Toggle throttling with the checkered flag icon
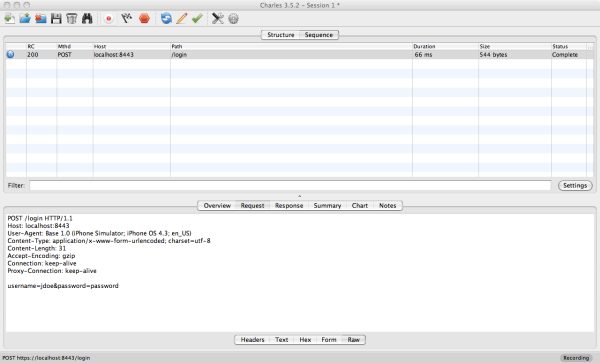 tap(126, 18)
